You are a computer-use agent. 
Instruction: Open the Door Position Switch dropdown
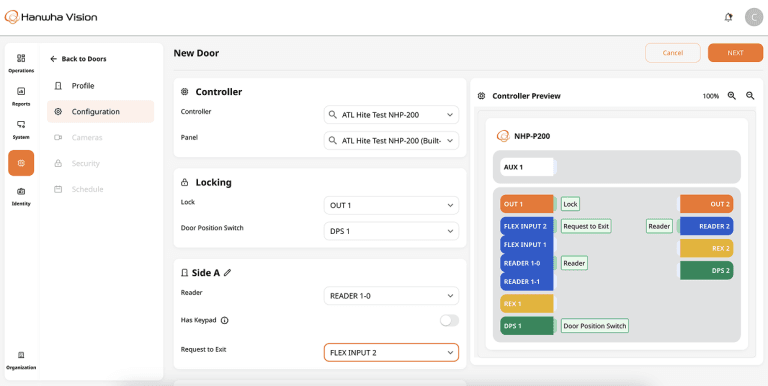point(391,231)
